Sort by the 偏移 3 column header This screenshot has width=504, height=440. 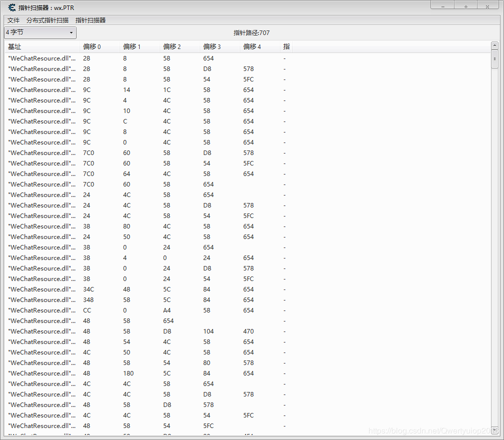220,47
